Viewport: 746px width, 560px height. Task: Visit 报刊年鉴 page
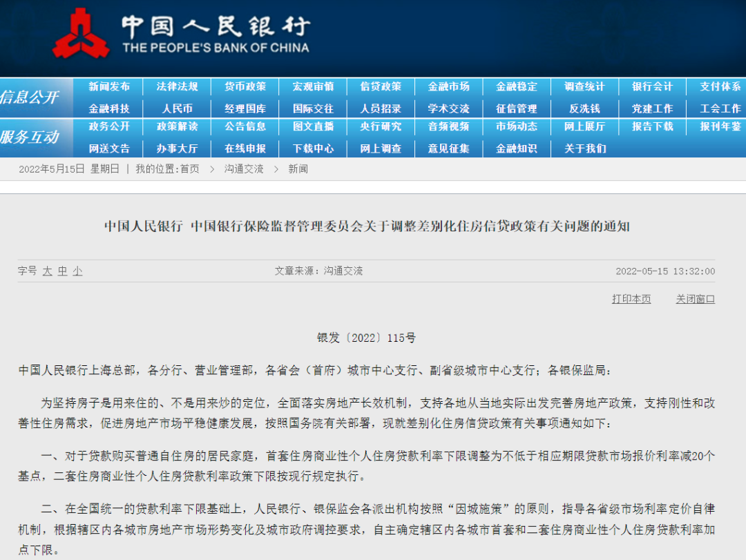720,126
